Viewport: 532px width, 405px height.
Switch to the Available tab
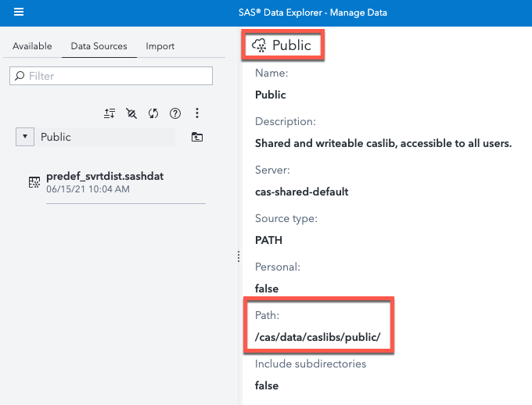pyautogui.click(x=32, y=46)
